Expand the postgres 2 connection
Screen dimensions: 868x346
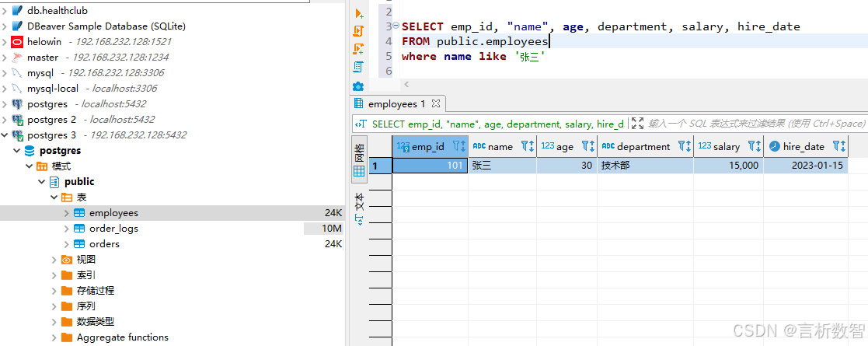5,119
